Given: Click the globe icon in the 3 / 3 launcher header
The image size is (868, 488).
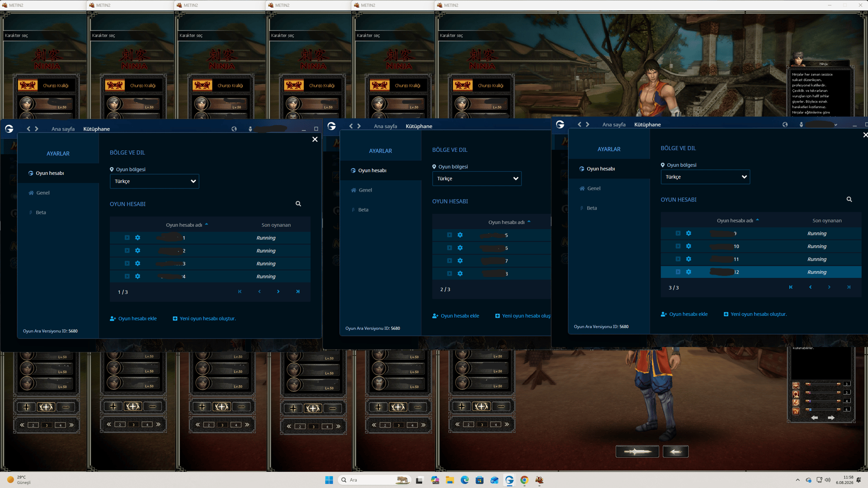Looking at the screenshot, I should tap(785, 124).
